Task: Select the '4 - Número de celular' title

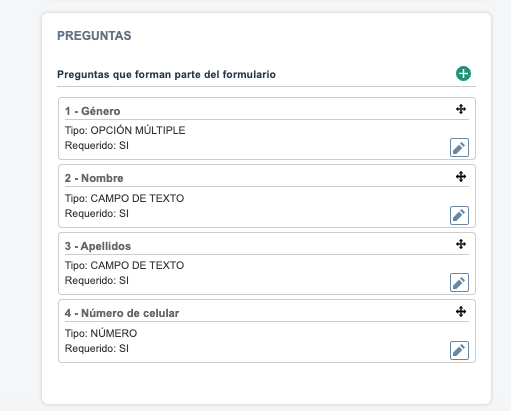Action: (122, 313)
